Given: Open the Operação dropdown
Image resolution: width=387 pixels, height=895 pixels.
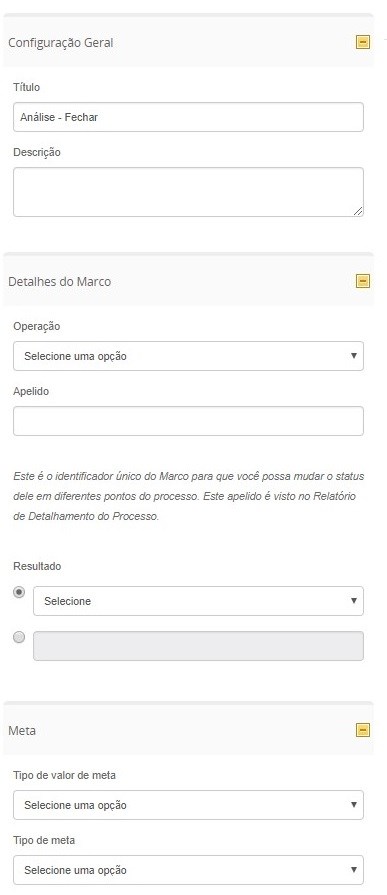Looking at the screenshot, I should tap(188, 356).
